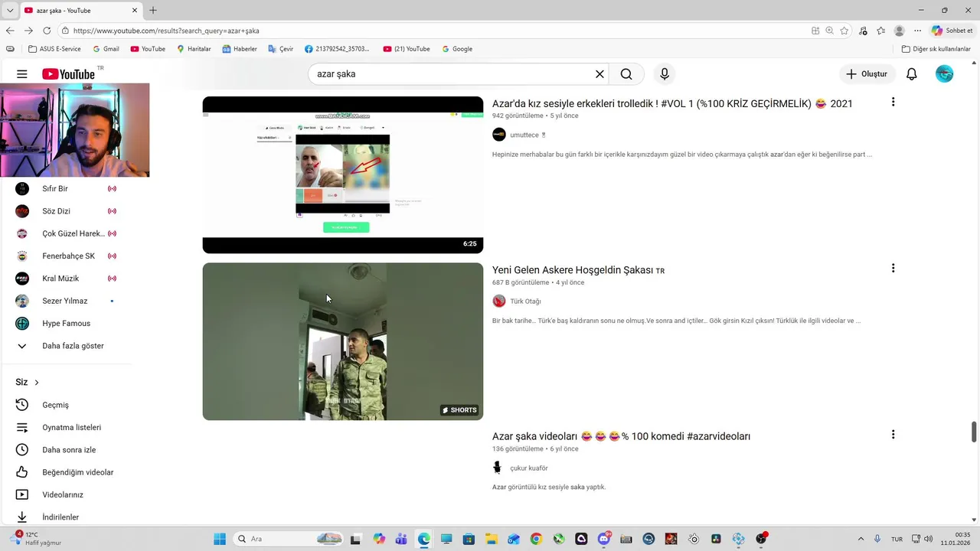This screenshot has height=551, width=980.
Task: Open the Google bookmark
Action: (457, 49)
